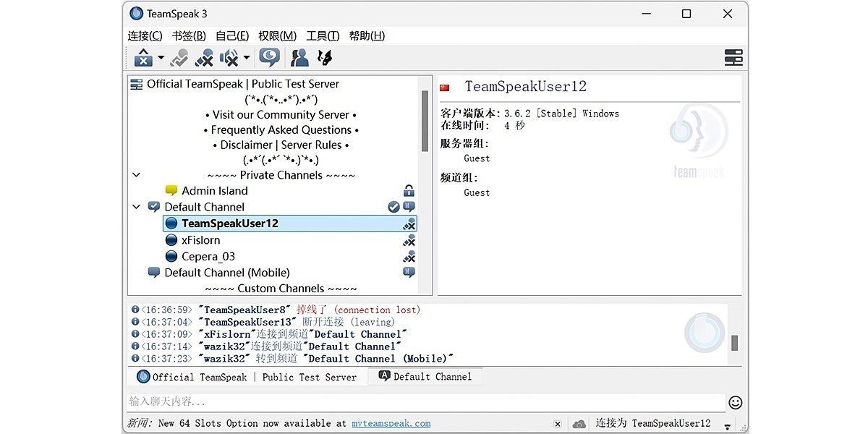This screenshot has width=868, height=434.
Task: Open the myteamspeak.com news link
Action: point(391,423)
